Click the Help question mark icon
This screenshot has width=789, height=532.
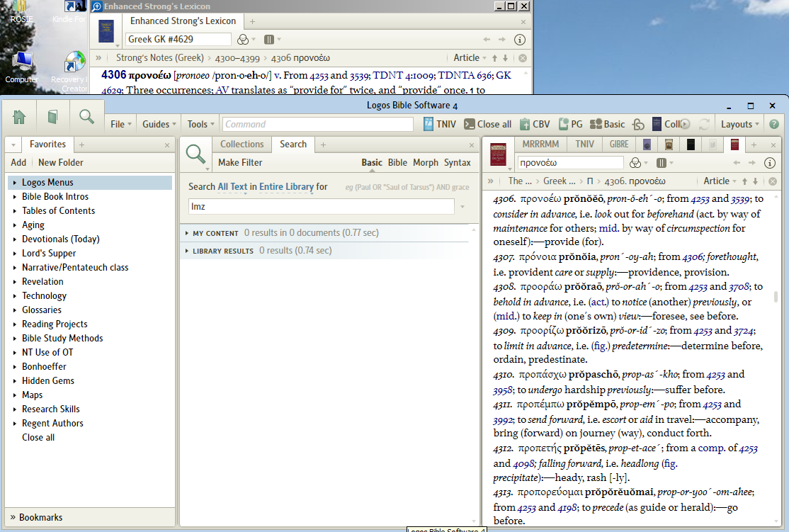[774, 124]
